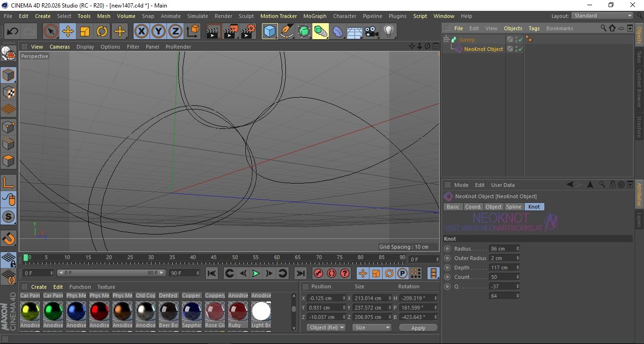The width and height of the screenshot is (644, 344).
Task: Open the Object (Rel) dropdown
Action: [x=326, y=327]
